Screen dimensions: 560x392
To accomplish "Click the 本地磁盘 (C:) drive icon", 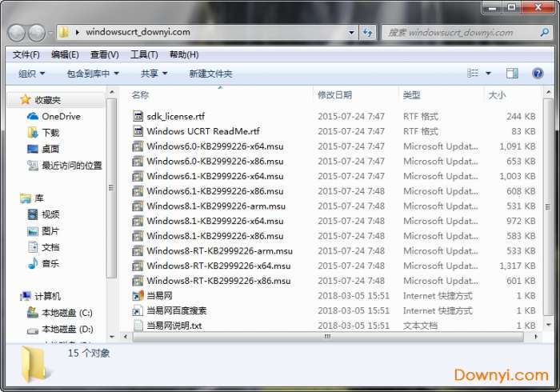I will tap(33, 313).
